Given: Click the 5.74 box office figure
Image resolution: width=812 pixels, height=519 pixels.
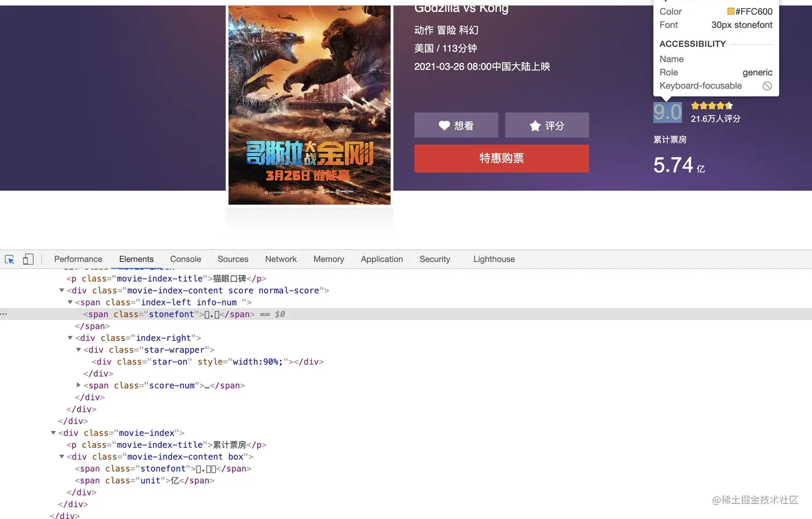Looking at the screenshot, I should 673,165.
